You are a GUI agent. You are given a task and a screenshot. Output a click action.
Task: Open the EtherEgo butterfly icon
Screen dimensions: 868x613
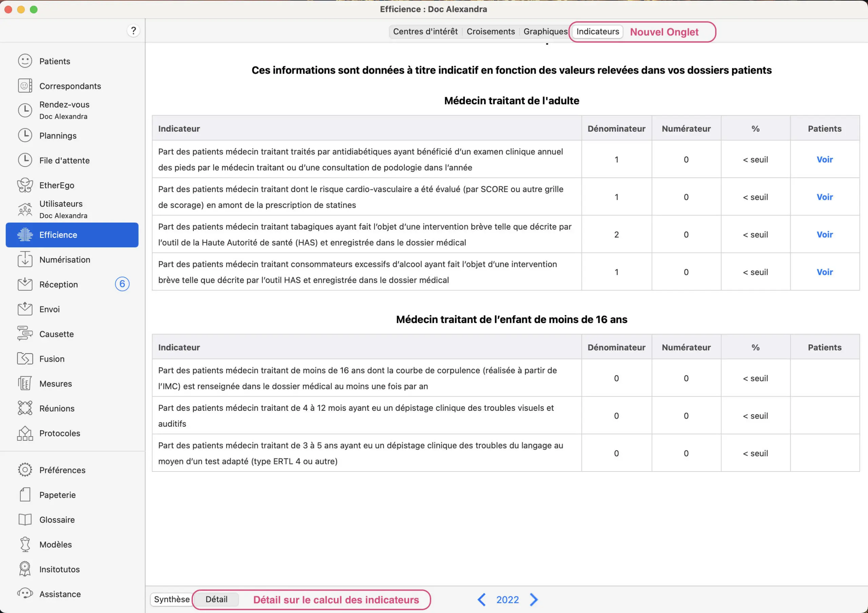[25, 185]
